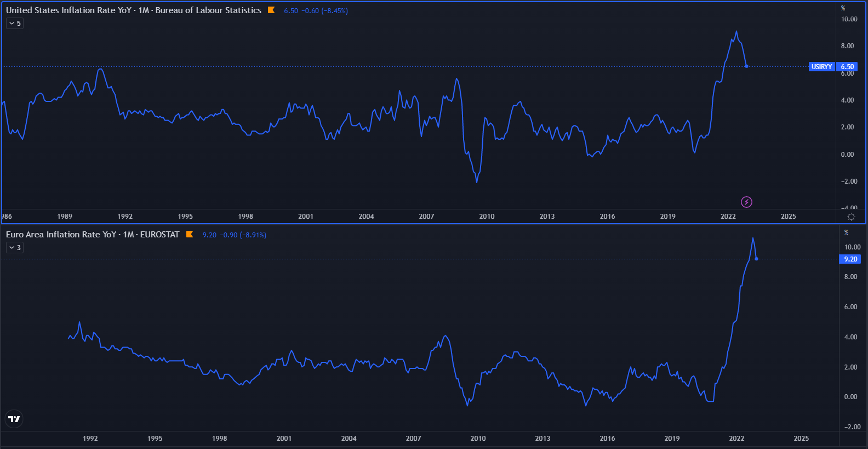Open the Euro Area Inflation Rate YoY title
Image resolution: width=868 pixels, height=449 pixels.
coord(93,235)
